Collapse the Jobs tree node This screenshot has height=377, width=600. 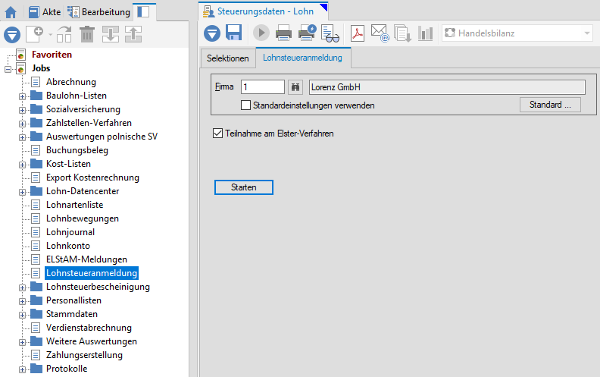click(x=8, y=69)
